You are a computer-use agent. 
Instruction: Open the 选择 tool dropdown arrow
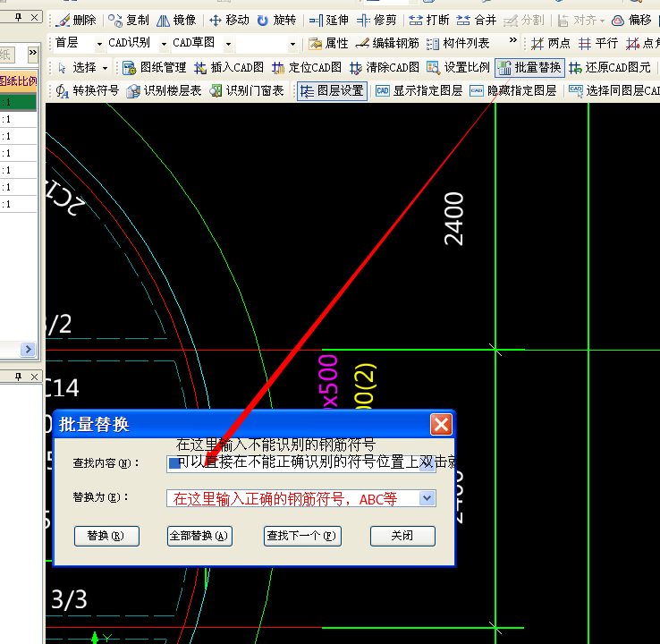point(106,68)
